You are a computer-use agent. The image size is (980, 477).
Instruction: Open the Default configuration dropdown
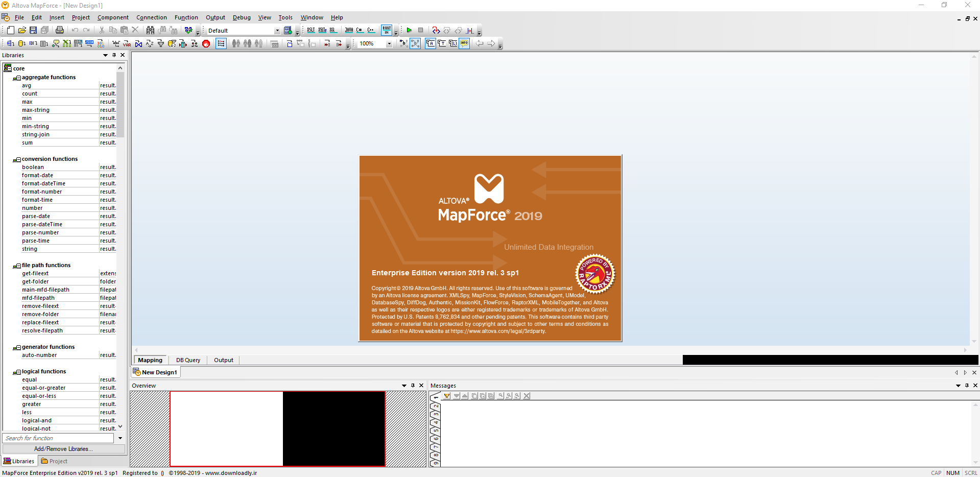277,31
